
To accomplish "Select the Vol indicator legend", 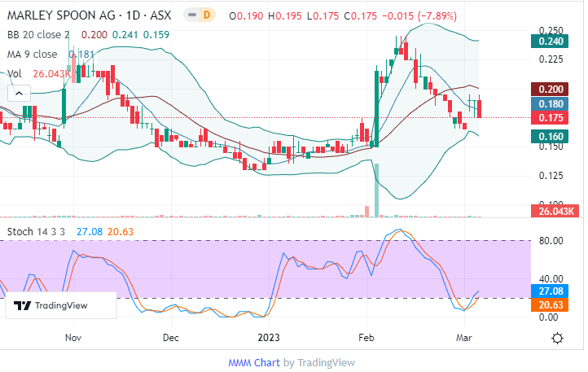I will 14,73.
